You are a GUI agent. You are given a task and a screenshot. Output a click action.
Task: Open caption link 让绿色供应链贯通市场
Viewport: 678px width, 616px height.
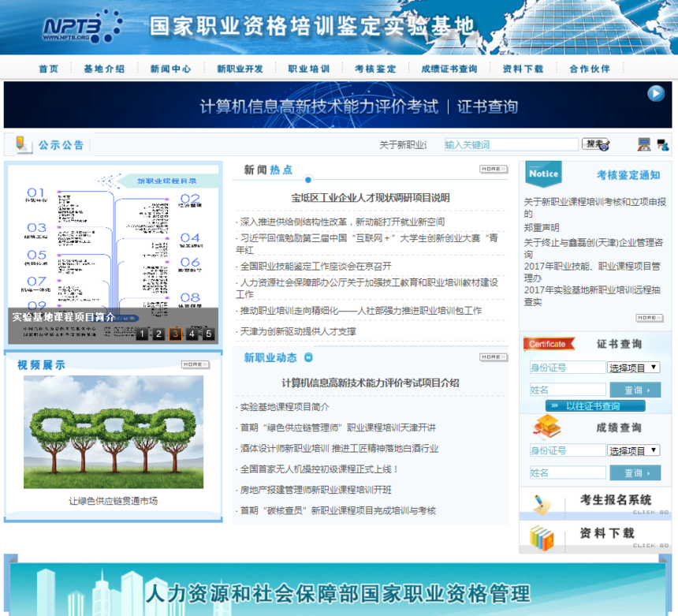[x=114, y=501]
